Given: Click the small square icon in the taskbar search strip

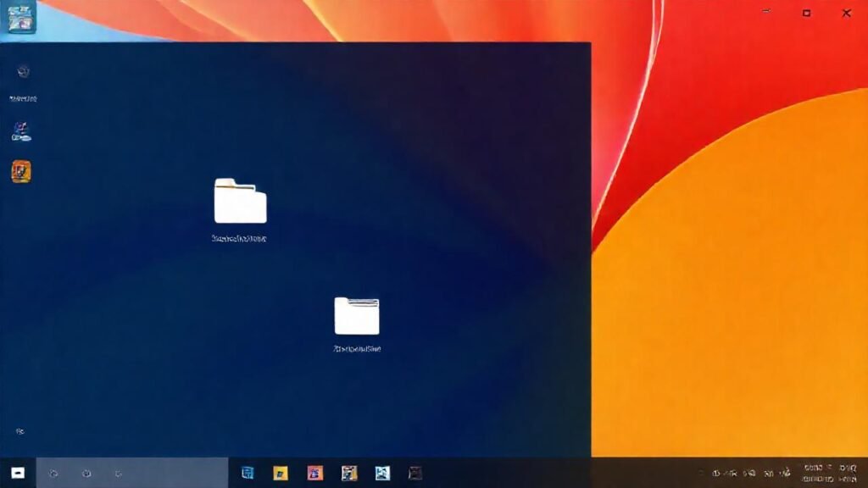Looking at the screenshot, I should click(119, 474).
